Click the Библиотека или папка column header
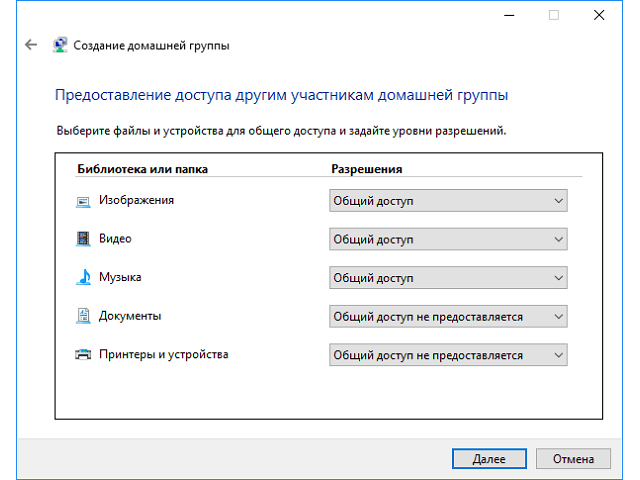640x480 pixels. click(142, 169)
